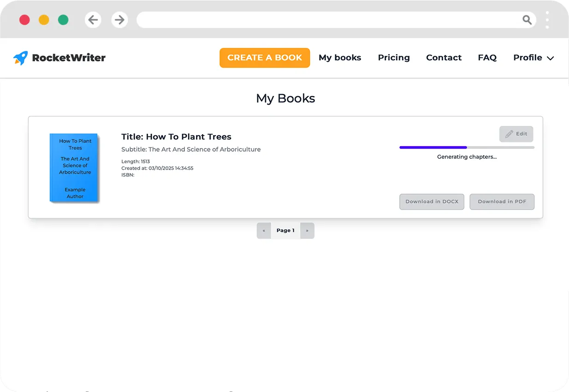Open the Profile dropdown menu
The image size is (569, 392).
533,58
